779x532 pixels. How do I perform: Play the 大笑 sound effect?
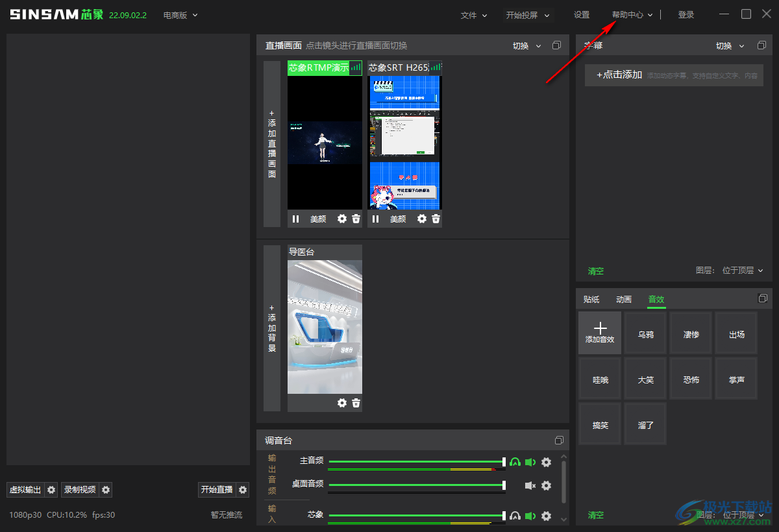645,378
